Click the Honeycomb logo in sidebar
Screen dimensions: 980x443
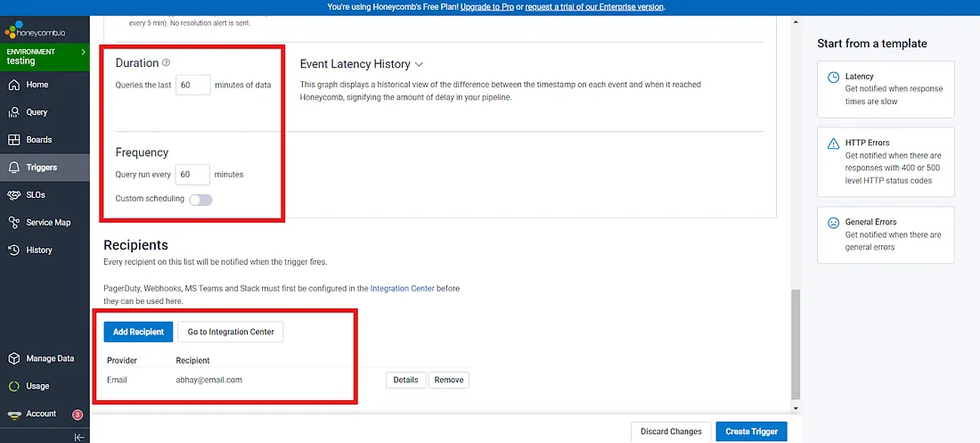pos(34,32)
